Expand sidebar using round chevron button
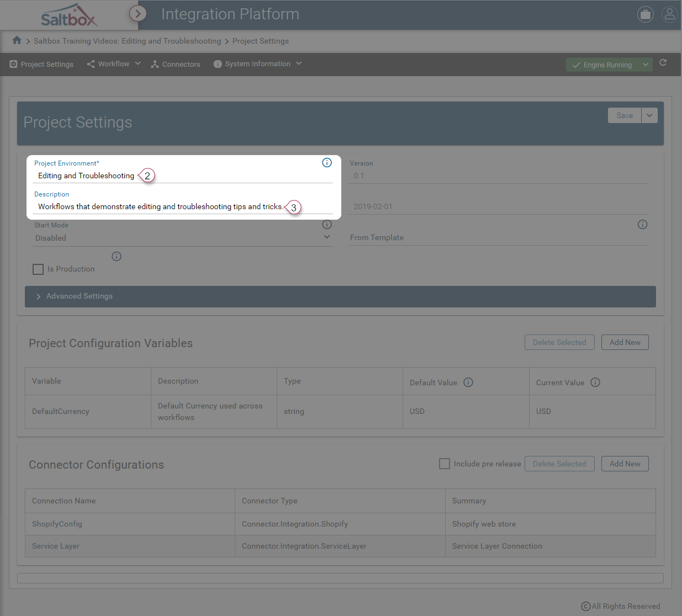The image size is (682, 616). [x=138, y=13]
